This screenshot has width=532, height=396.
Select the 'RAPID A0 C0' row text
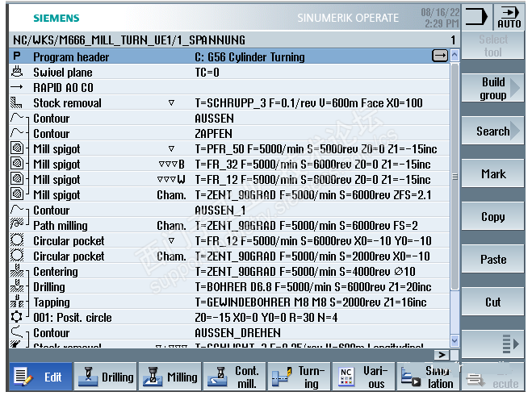(x=63, y=87)
